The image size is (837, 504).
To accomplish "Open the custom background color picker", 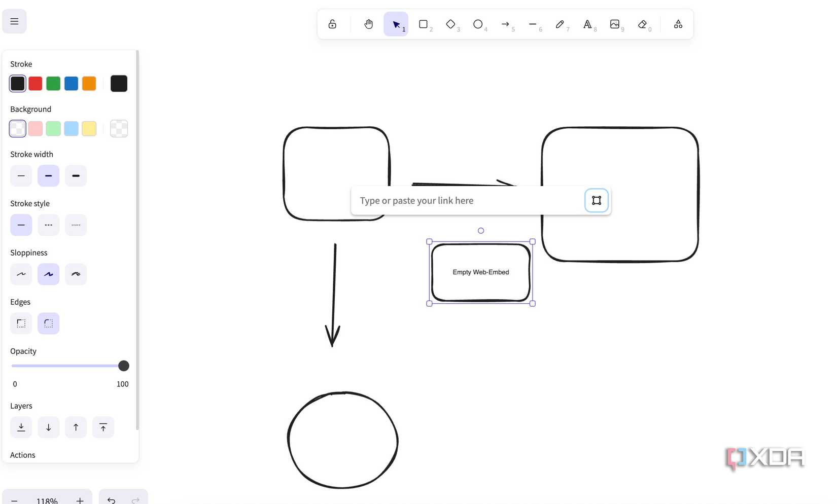I will click(119, 129).
